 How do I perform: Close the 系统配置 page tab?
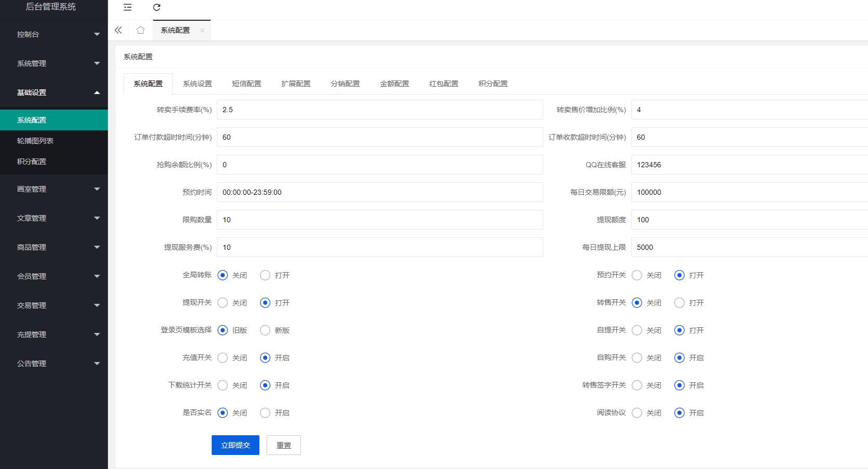pyautogui.click(x=202, y=30)
